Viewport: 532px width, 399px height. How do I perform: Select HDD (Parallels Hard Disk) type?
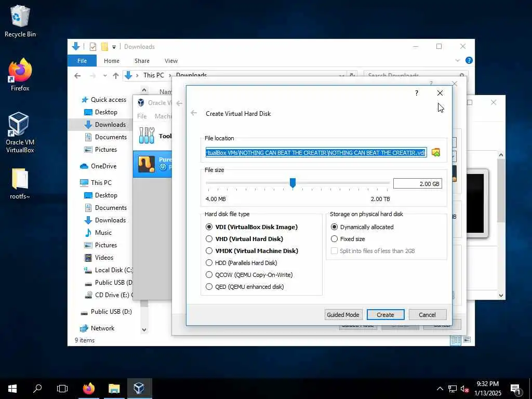click(241, 262)
